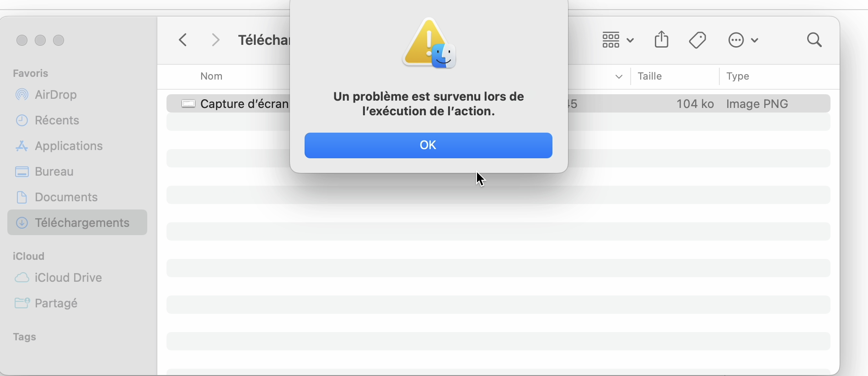Sort by the Taille column header

[650, 76]
